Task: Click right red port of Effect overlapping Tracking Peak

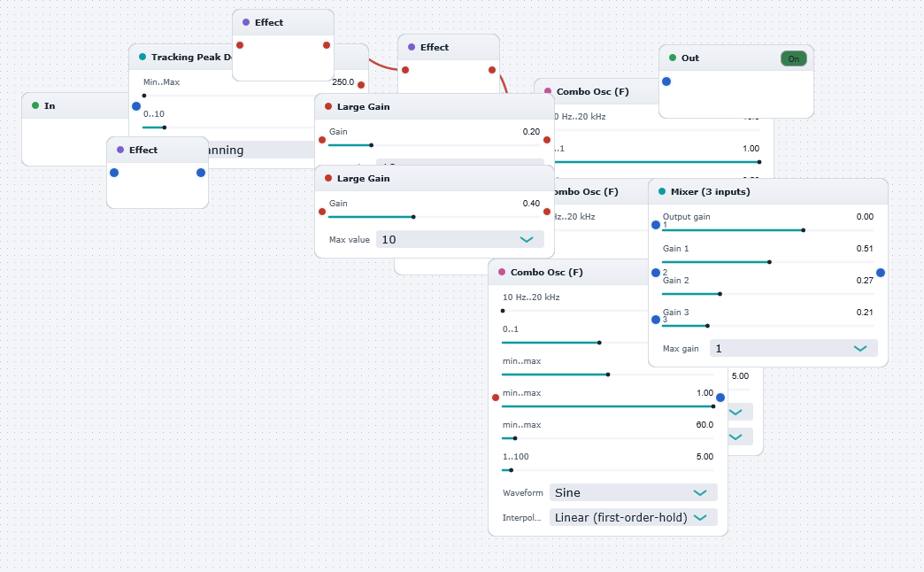Action: [x=327, y=45]
